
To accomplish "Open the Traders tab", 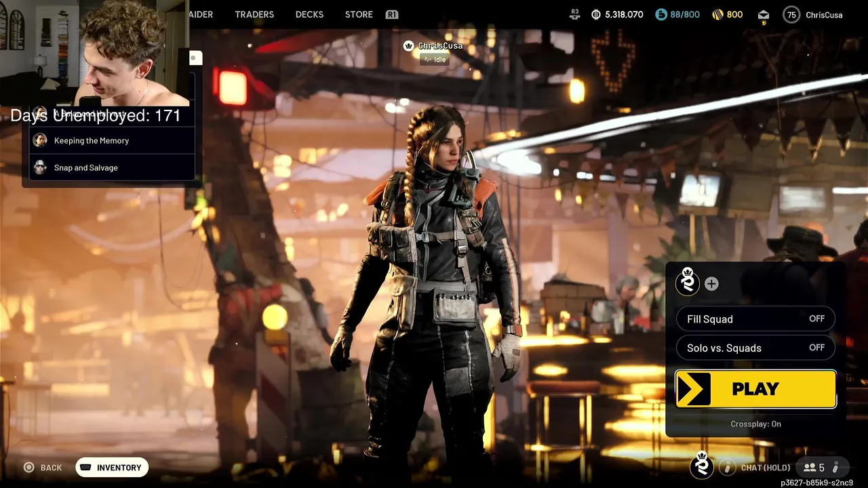I will (x=254, y=14).
